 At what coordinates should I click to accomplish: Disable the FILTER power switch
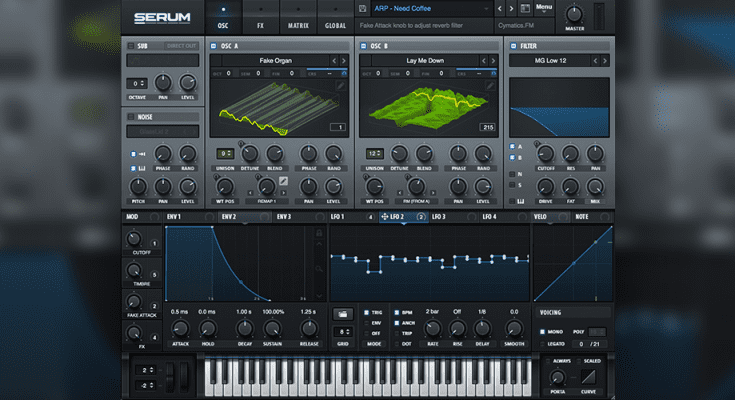tap(513, 46)
